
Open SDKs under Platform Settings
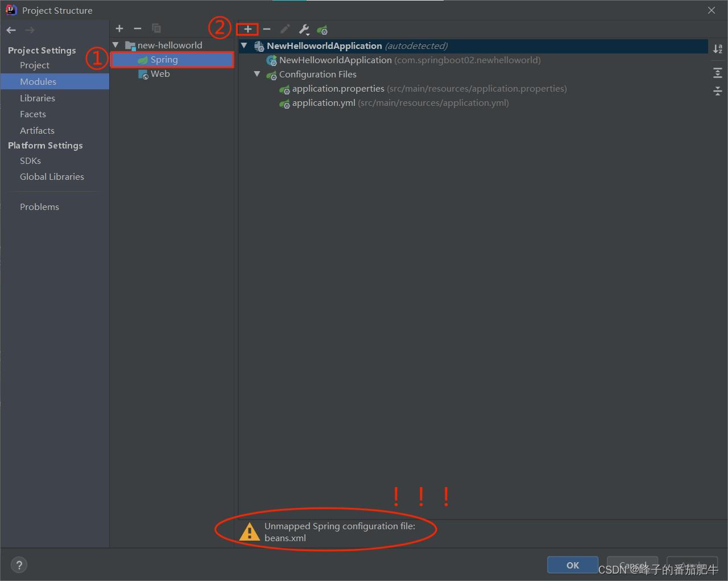click(30, 160)
